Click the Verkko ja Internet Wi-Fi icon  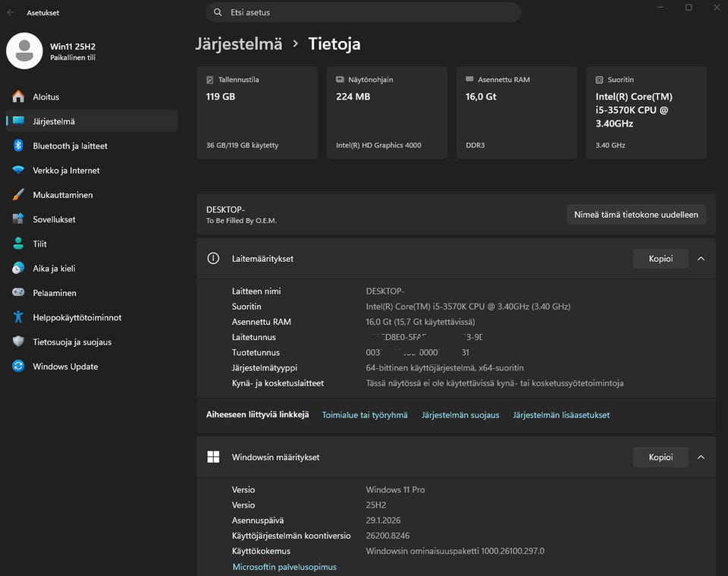(x=19, y=171)
